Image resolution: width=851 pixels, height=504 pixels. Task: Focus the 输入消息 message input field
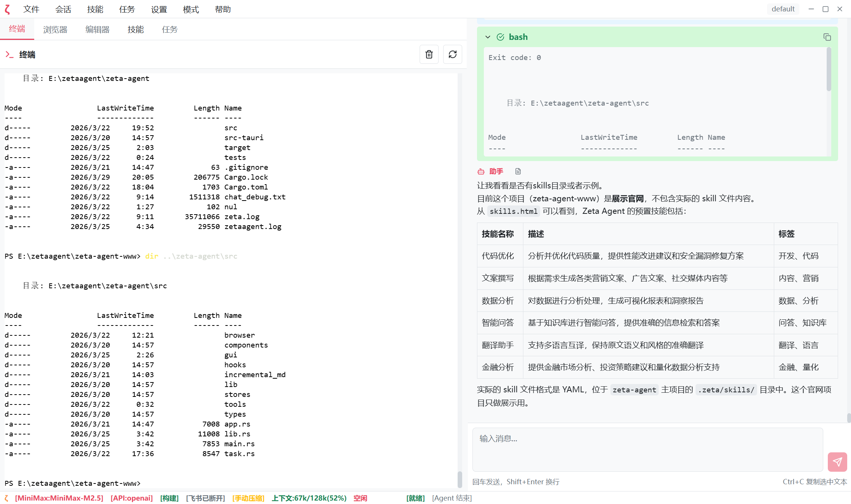pyautogui.click(x=647, y=449)
